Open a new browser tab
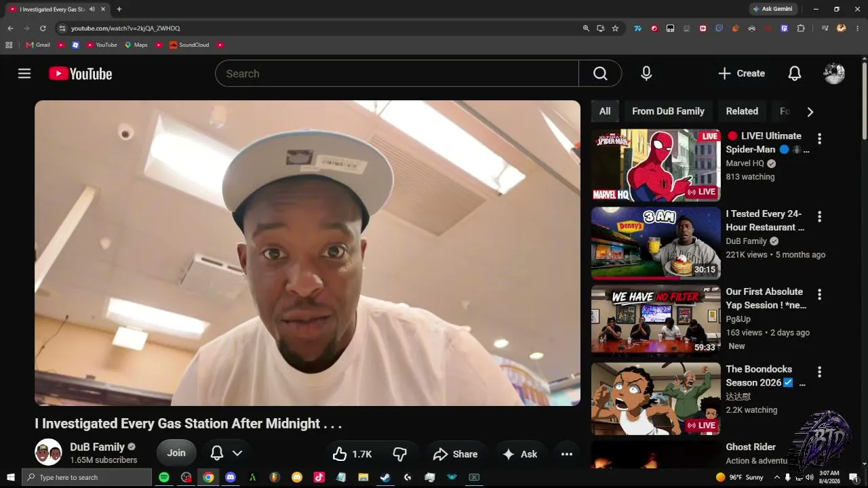This screenshot has width=868, height=488. click(x=119, y=9)
